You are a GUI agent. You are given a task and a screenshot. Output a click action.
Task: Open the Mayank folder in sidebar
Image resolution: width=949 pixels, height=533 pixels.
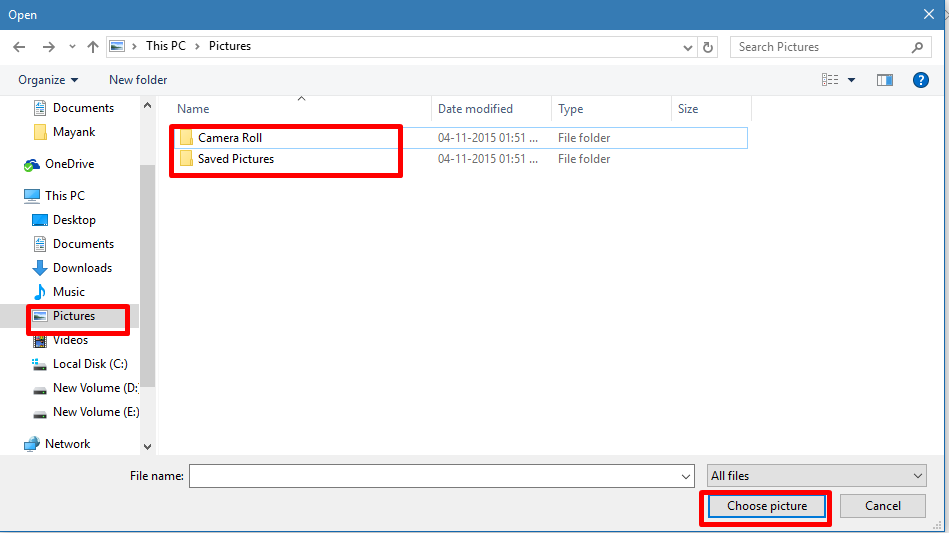coord(74,132)
